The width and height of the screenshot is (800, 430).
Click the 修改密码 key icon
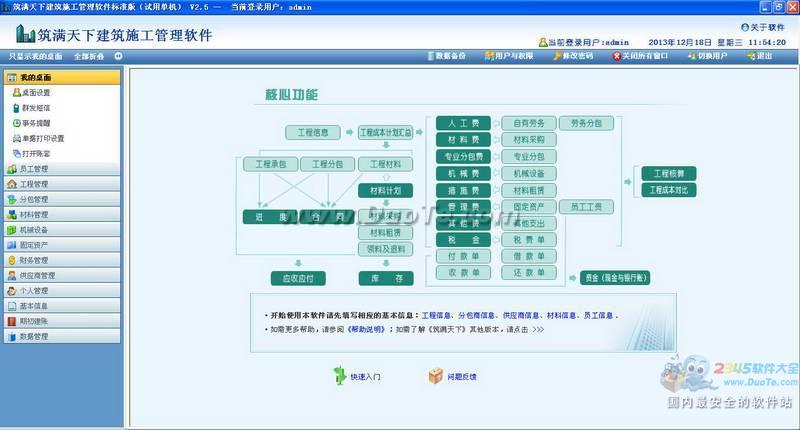[557, 56]
